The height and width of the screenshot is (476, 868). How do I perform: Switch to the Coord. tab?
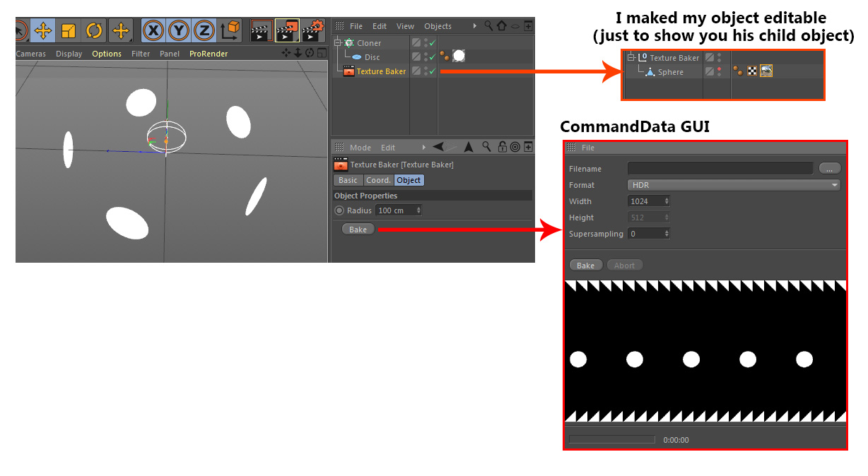pyautogui.click(x=378, y=180)
